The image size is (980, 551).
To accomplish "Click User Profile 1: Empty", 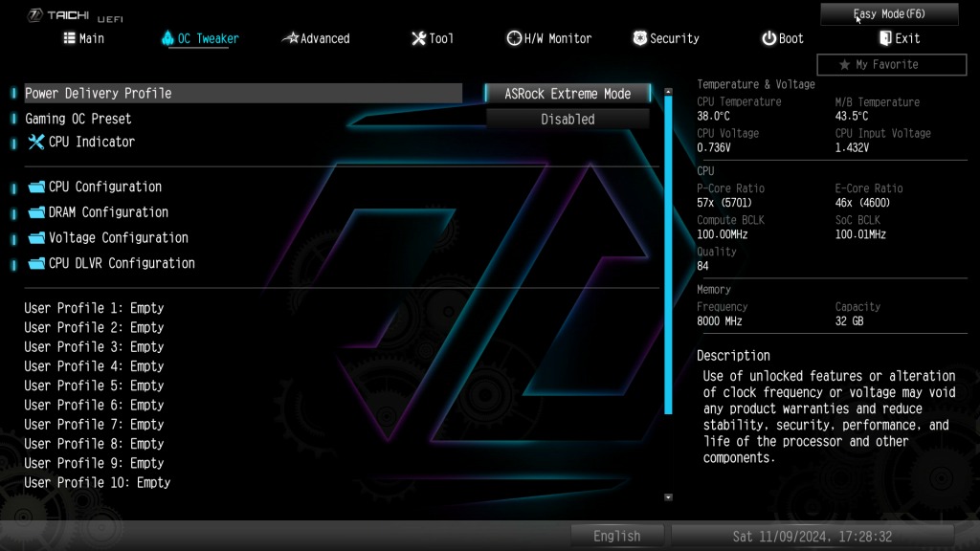I will 94,308.
